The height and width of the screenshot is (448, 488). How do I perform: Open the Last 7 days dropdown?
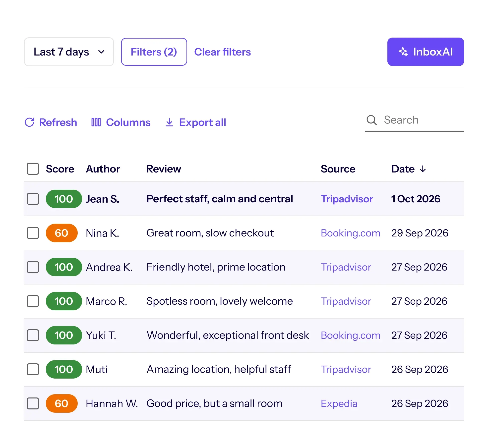[69, 52]
